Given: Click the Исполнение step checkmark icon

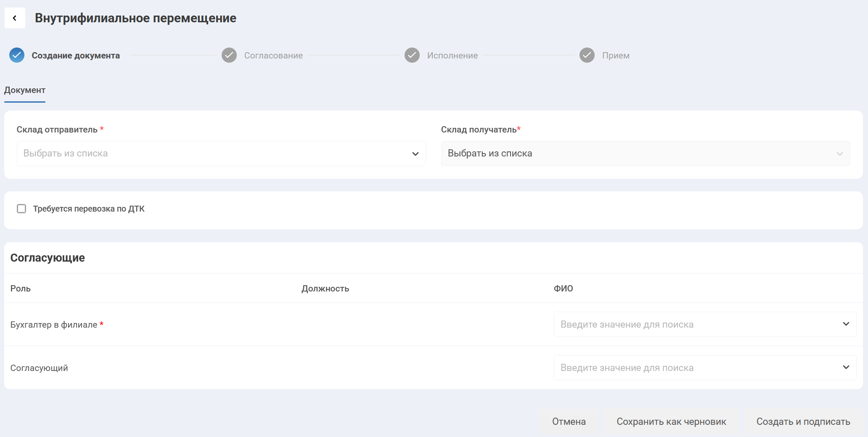Looking at the screenshot, I should 412,55.
